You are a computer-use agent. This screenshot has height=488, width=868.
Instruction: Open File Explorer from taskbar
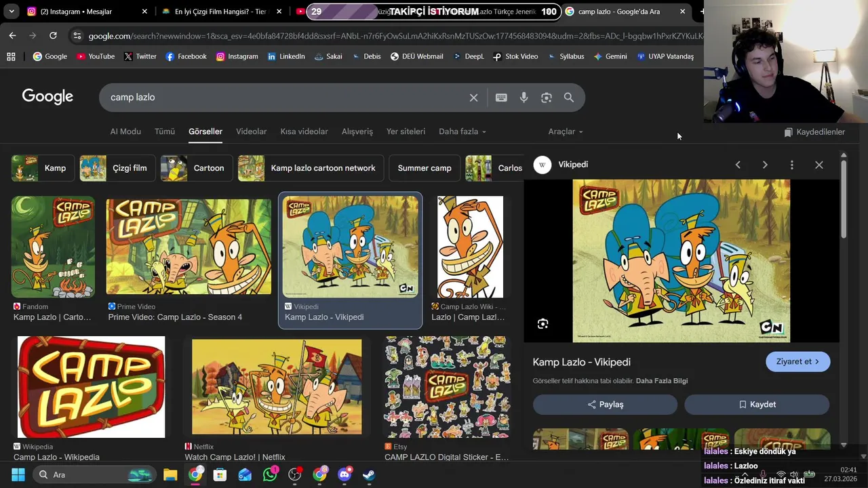[x=170, y=474]
